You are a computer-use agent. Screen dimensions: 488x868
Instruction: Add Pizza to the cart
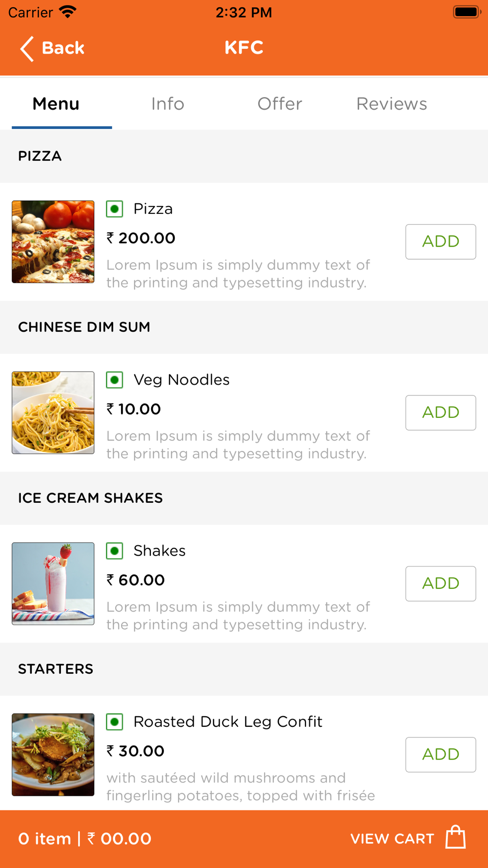(x=441, y=242)
